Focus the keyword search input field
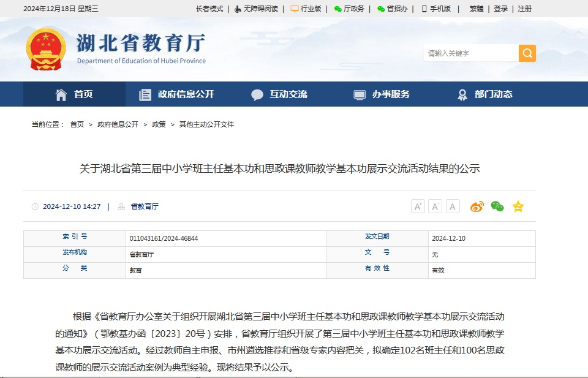The height and width of the screenshot is (378, 588). 470,53
